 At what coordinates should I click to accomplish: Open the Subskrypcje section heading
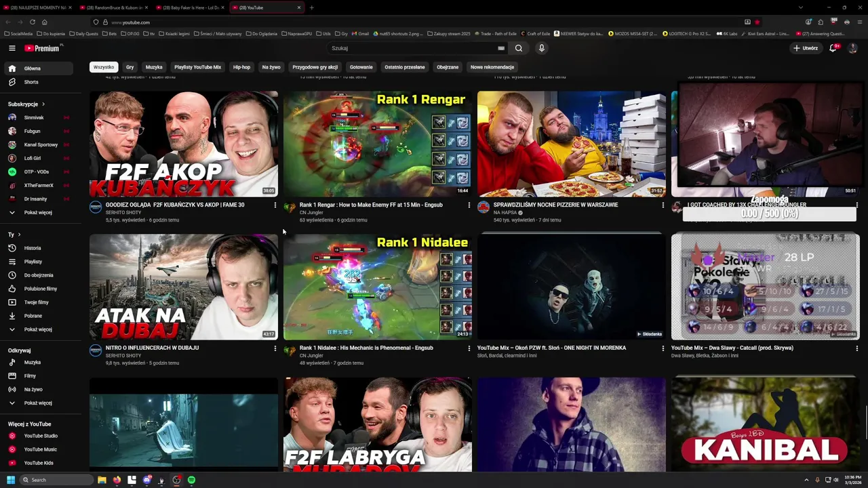coord(26,104)
